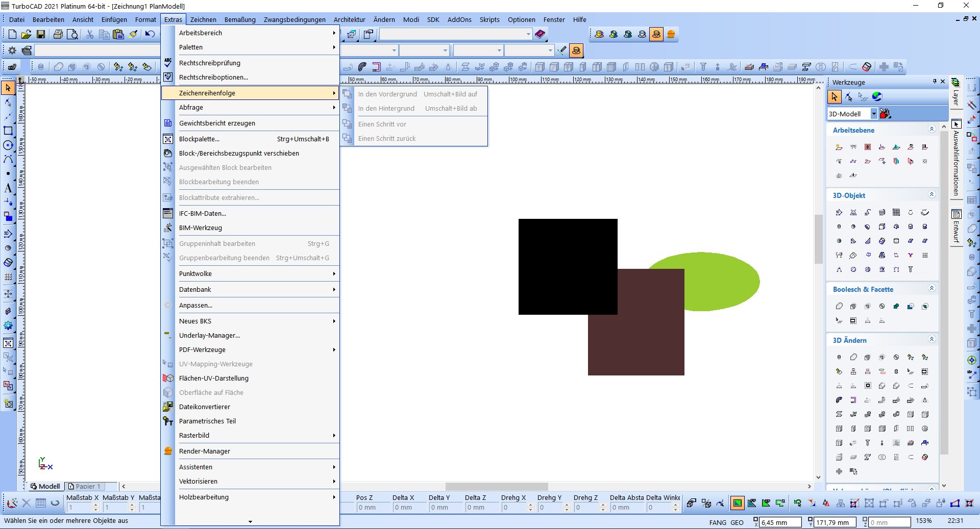Expand the Punktwolke submenu
980x529 pixels.
coord(251,273)
